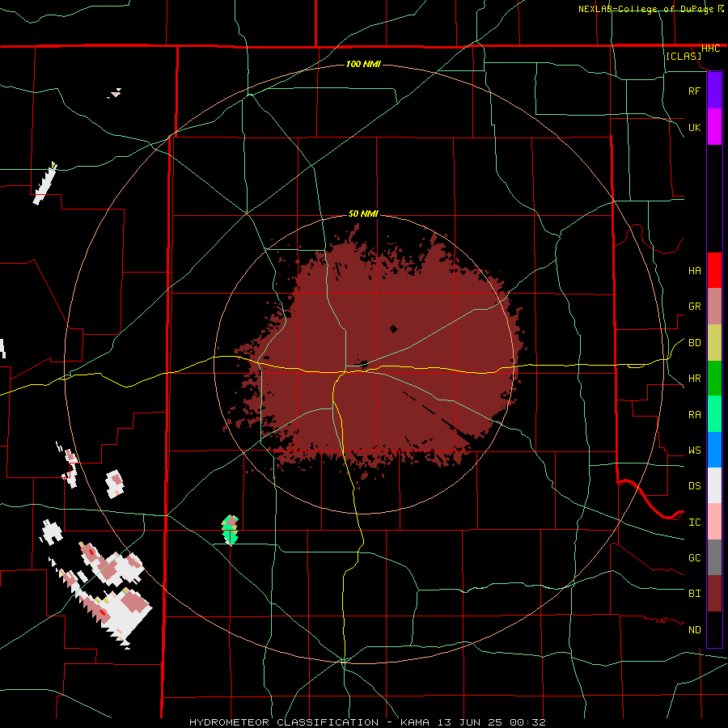Click the 50 NMI range ring label
This screenshot has width=728, height=728.
point(363,214)
